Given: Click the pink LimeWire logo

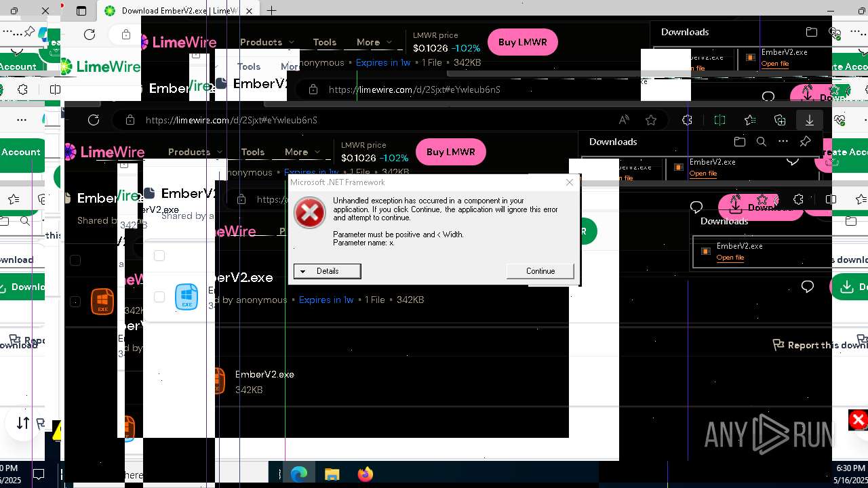Looking at the screenshot, I should tap(105, 152).
